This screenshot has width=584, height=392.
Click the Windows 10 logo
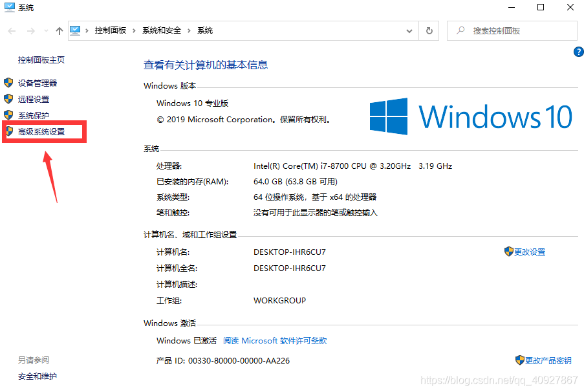point(471,116)
